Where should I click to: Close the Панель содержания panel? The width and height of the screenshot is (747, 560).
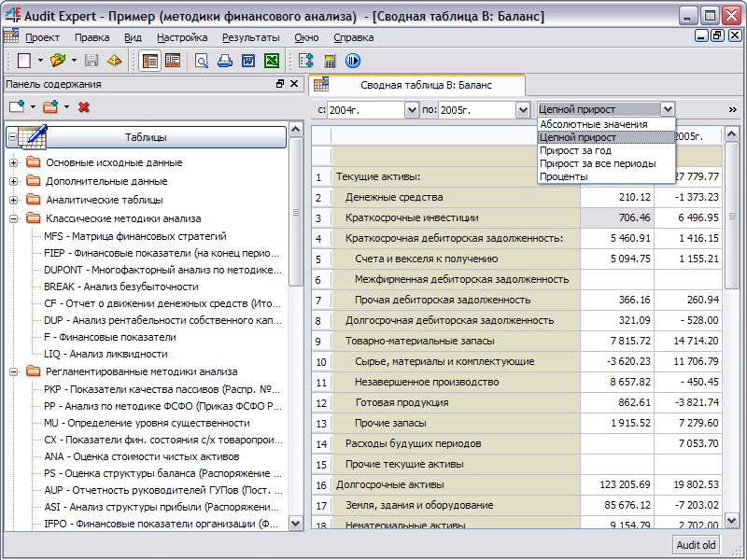coord(294,84)
